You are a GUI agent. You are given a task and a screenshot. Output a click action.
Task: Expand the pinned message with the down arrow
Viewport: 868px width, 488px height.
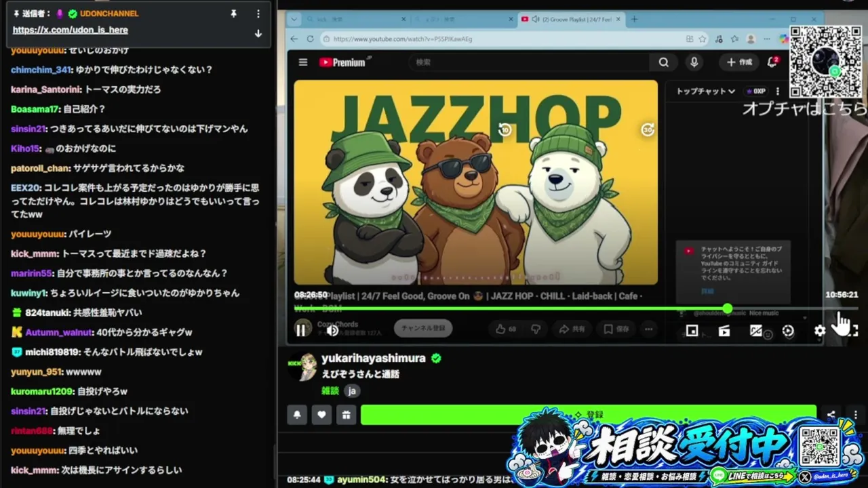pos(258,33)
